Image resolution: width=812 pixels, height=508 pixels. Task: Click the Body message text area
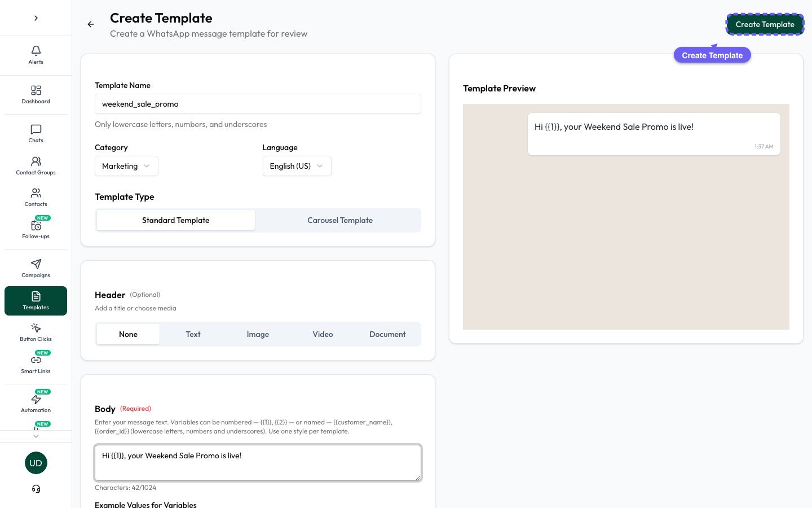click(x=258, y=463)
